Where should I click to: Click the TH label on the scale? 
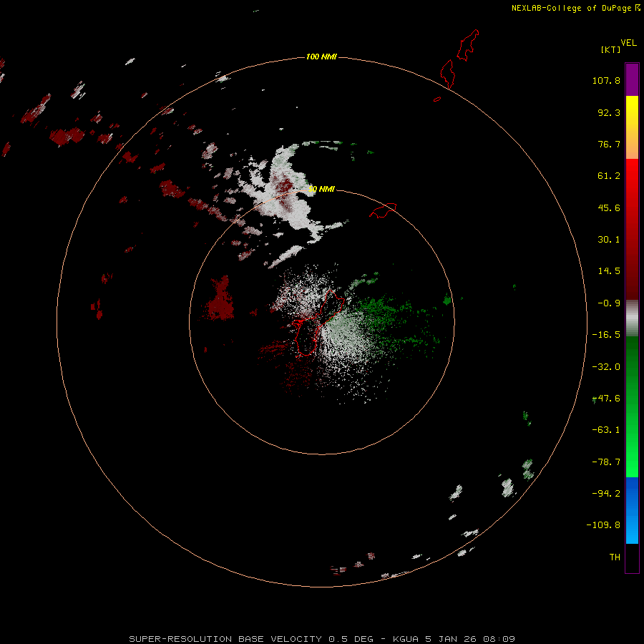click(x=615, y=557)
